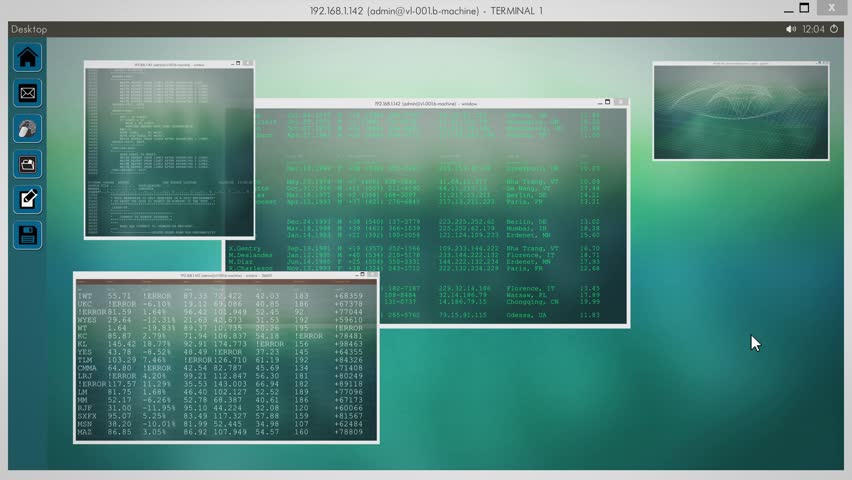
Task: Mute sound with the speaker icon
Action: pyautogui.click(x=791, y=29)
